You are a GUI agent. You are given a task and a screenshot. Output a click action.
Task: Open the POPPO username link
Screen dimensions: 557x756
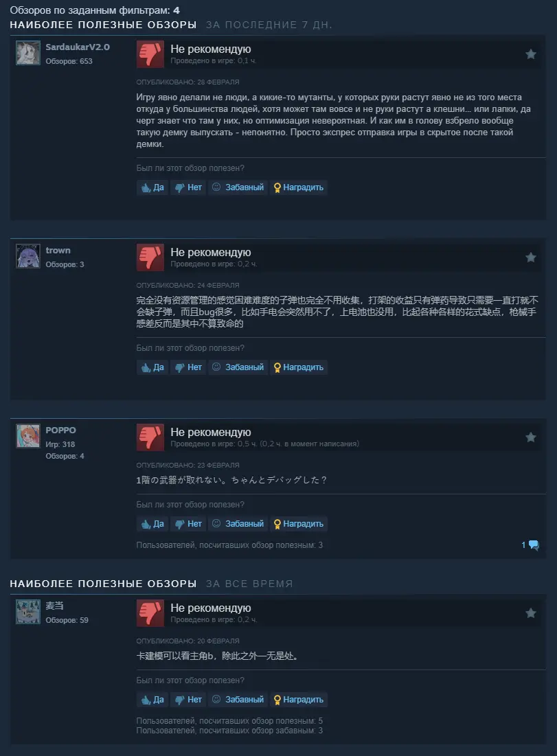pos(60,430)
